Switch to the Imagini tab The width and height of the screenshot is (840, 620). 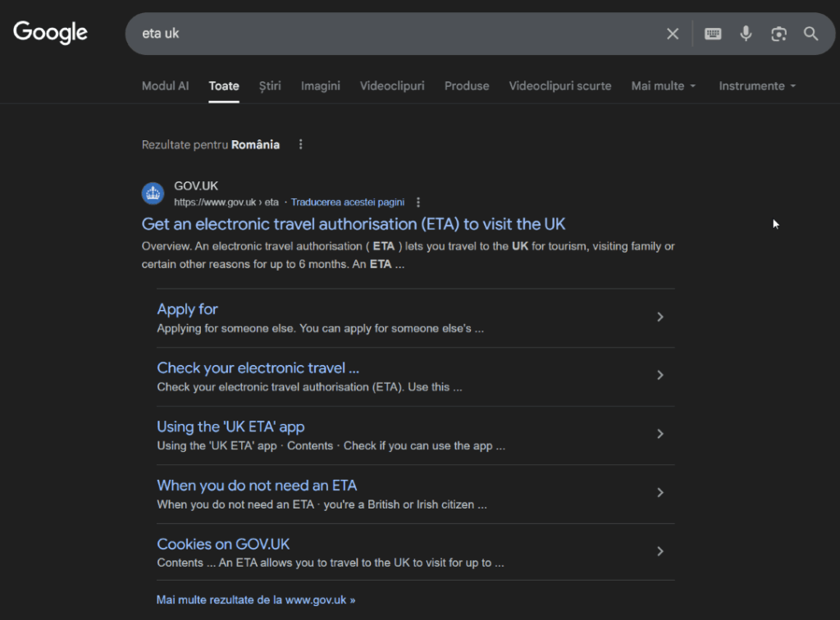(320, 86)
